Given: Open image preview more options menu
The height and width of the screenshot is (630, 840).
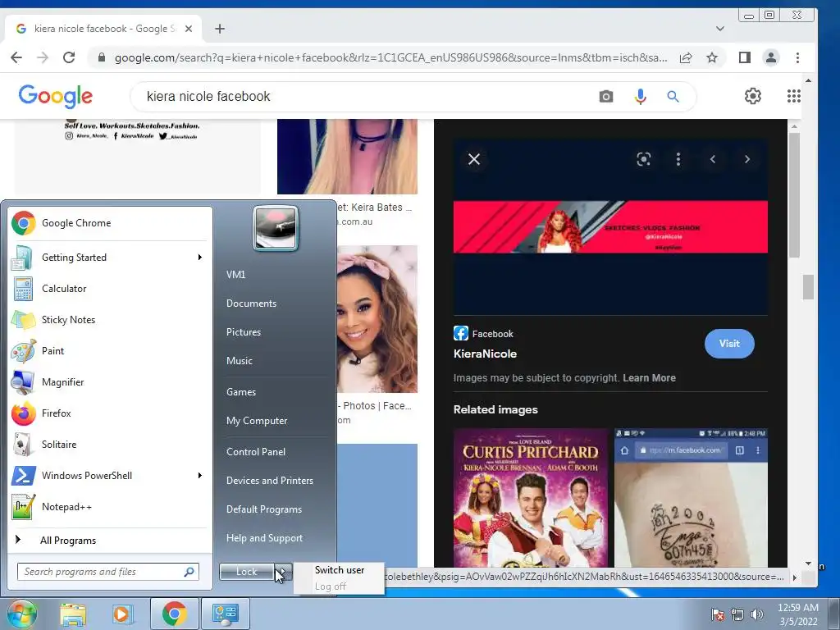Looking at the screenshot, I should tap(678, 159).
